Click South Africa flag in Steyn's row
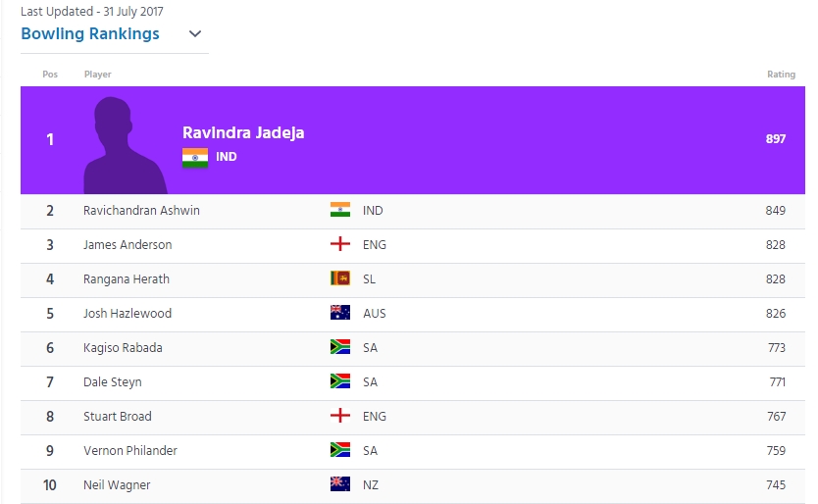This screenshot has height=504, width=818. tap(340, 381)
